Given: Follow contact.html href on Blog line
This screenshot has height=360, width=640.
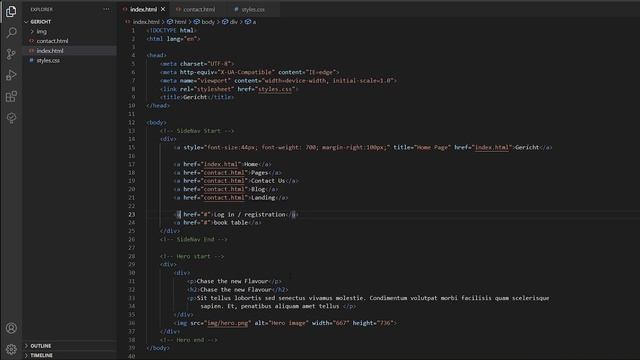Looking at the screenshot, I should click(224, 189).
